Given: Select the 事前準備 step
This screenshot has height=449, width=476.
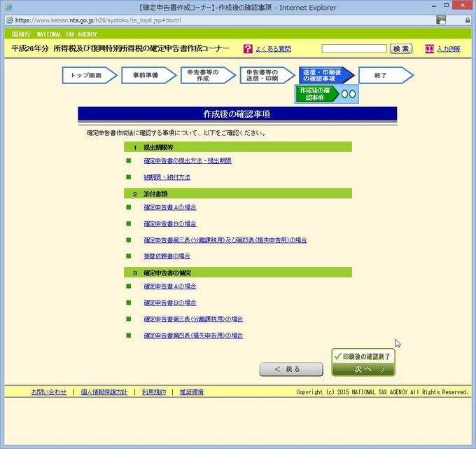Looking at the screenshot, I should coord(145,75).
